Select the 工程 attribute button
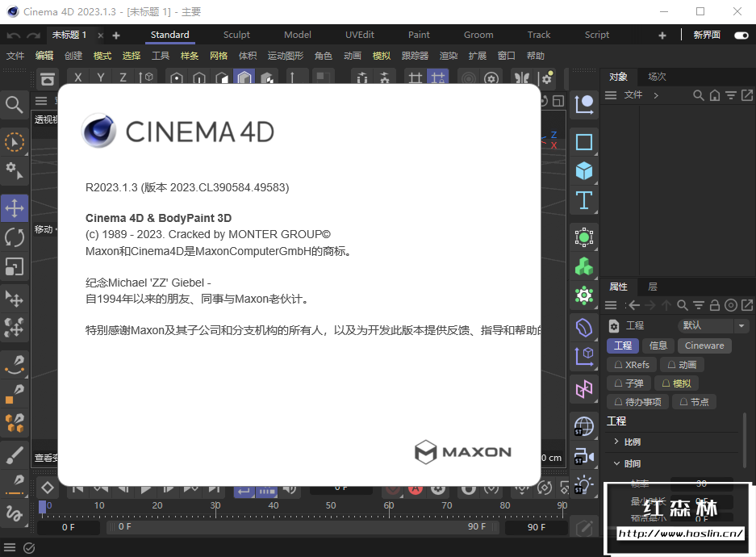This screenshot has width=756, height=557. coord(623,346)
